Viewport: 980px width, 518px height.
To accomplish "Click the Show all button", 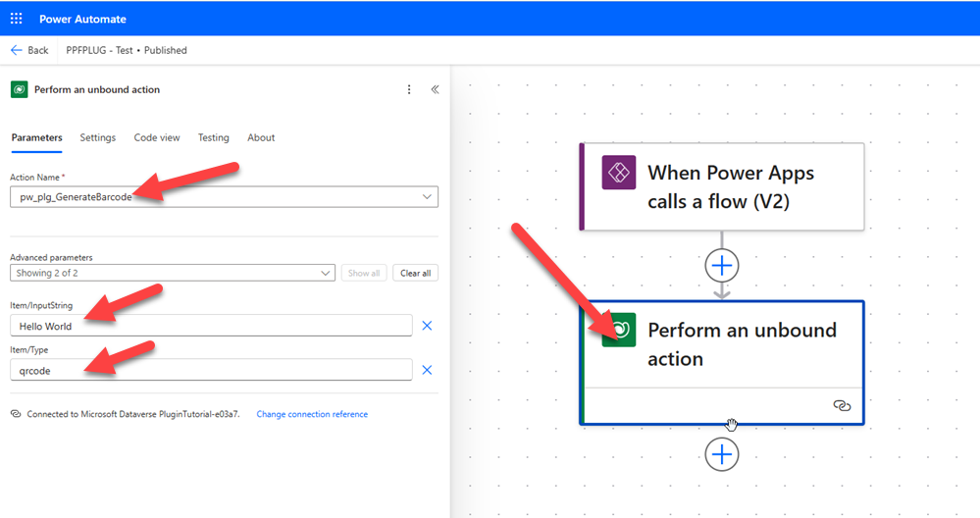I will [x=364, y=273].
